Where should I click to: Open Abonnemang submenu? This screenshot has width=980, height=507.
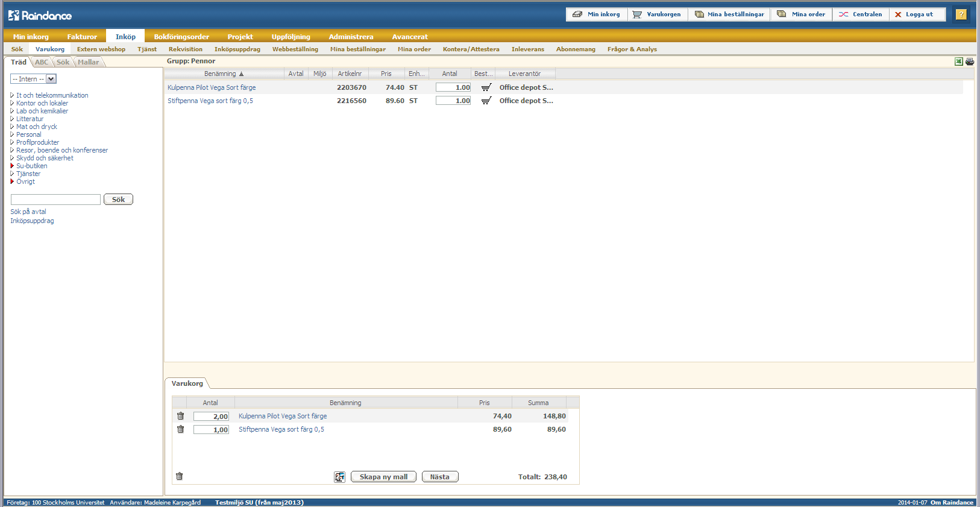(x=576, y=49)
